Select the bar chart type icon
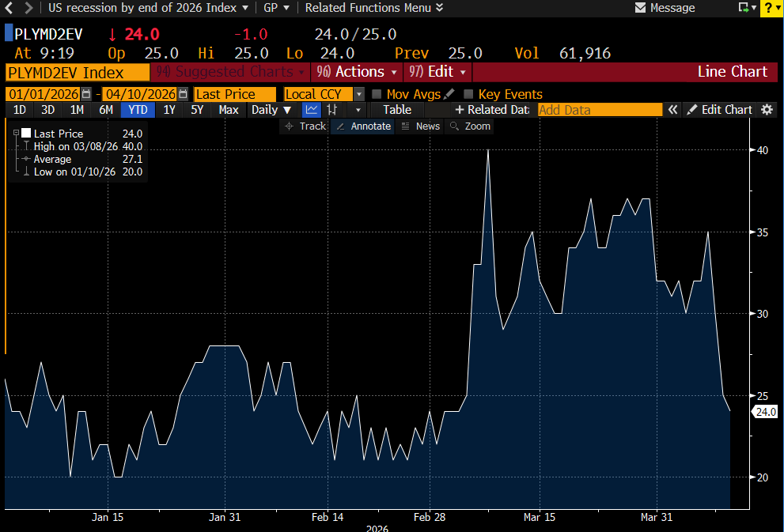The image size is (784, 532). 332,109
